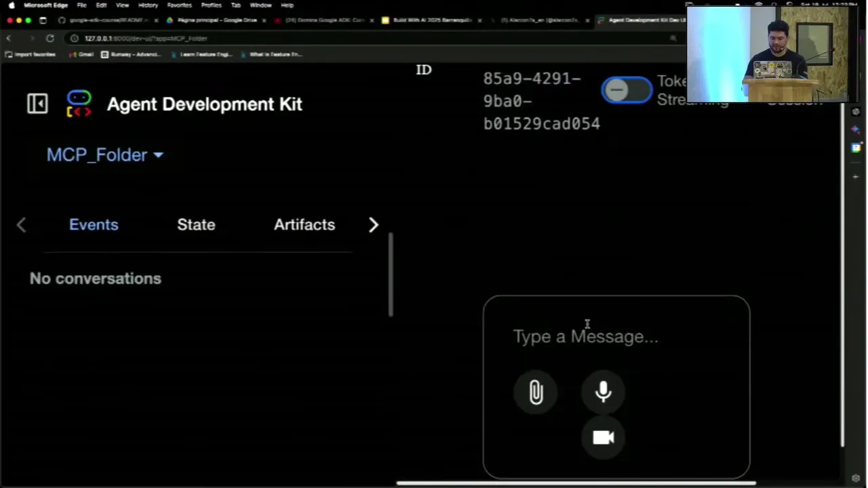Open the Import favorites bookmark

[x=31, y=54]
